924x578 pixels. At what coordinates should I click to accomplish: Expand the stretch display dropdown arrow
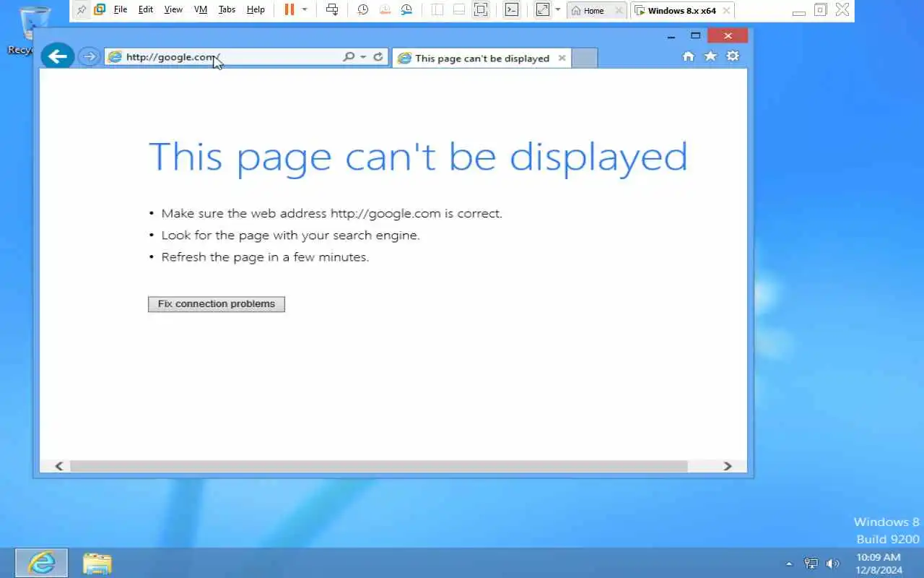coord(557,9)
